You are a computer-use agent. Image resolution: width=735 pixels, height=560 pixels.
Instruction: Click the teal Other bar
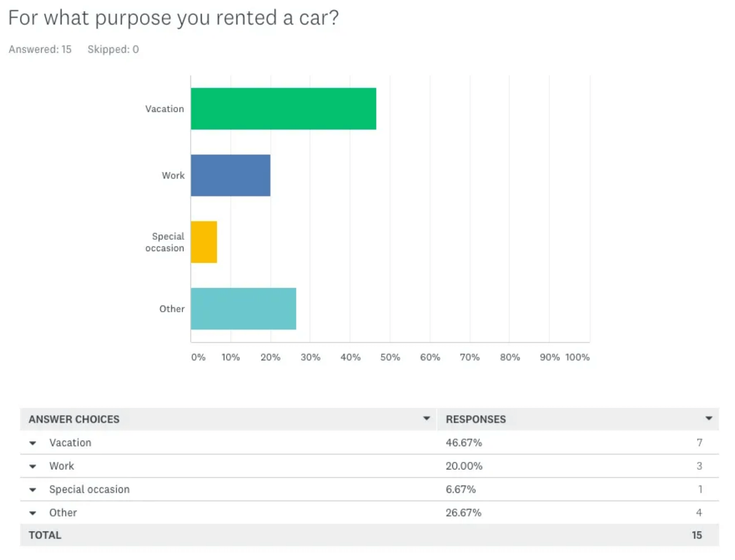coord(243,309)
